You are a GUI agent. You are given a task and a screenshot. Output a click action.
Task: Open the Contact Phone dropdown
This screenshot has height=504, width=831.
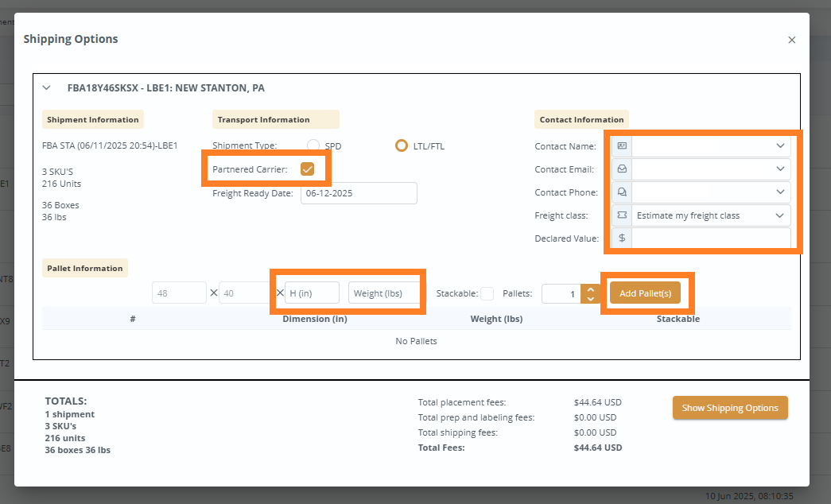coord(780,192)
